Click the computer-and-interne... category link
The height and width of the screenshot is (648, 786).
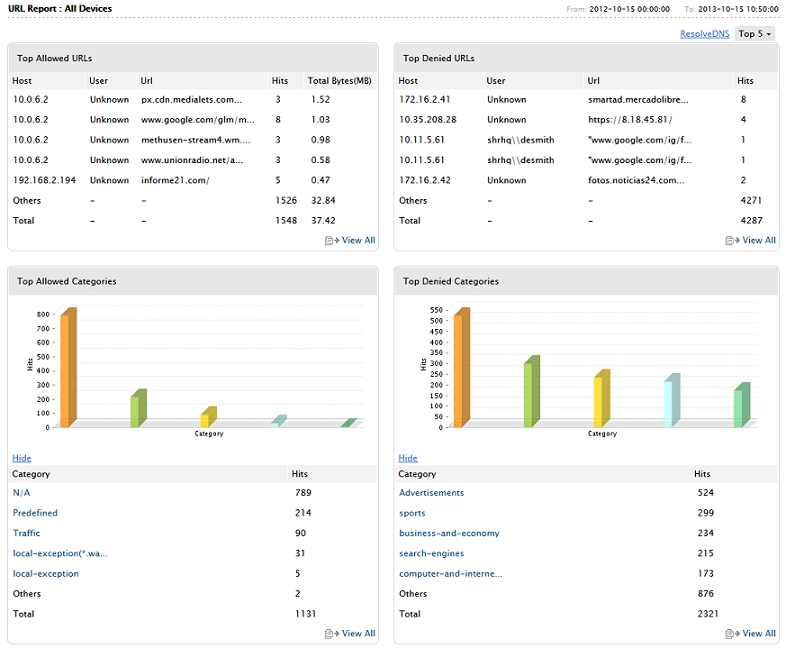coord(450,573)
